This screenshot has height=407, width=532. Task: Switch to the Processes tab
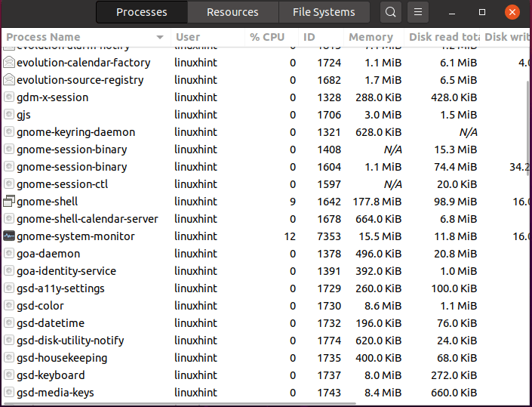[x=142, y=12]
